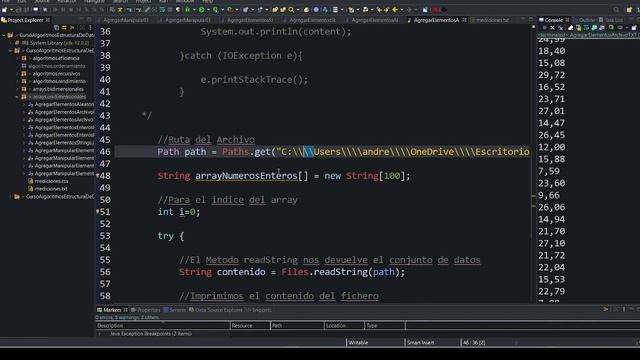Screen dimensions: 640x360
Task: Click the Description column header
Action: (163, 326)
